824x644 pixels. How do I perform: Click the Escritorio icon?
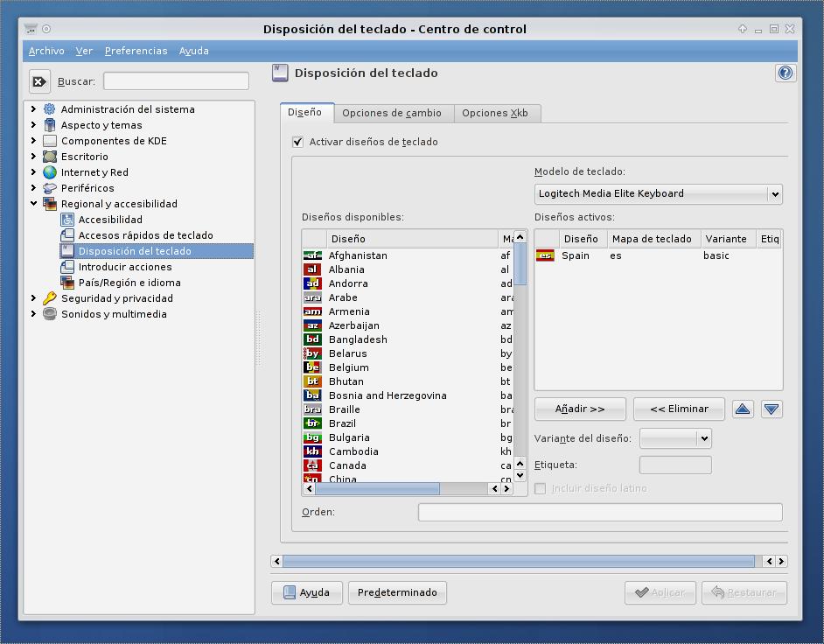pyautogui.click(x=49, y=157)
